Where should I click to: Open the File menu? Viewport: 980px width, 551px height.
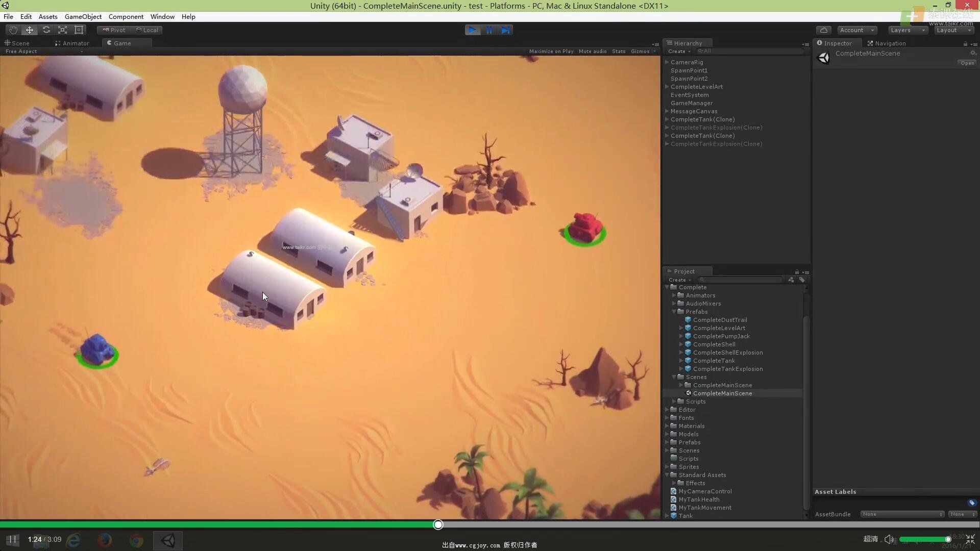click(9, 17)
